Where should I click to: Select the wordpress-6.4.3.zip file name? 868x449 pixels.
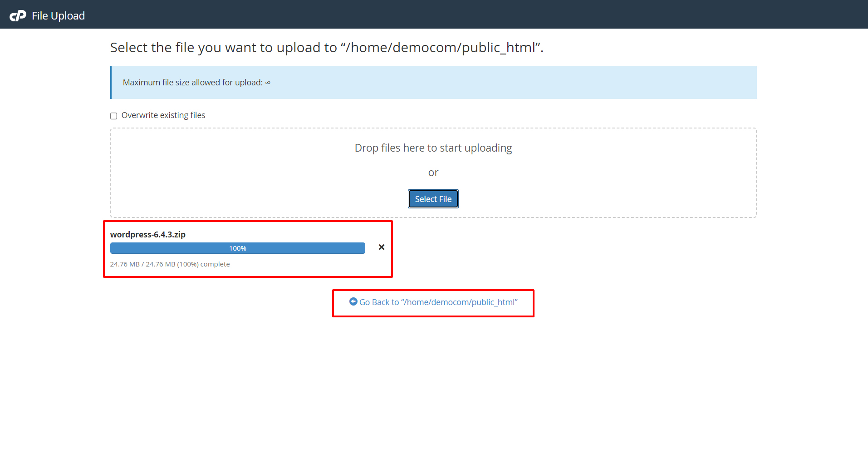pyautogui.click(x=148, y=235)
